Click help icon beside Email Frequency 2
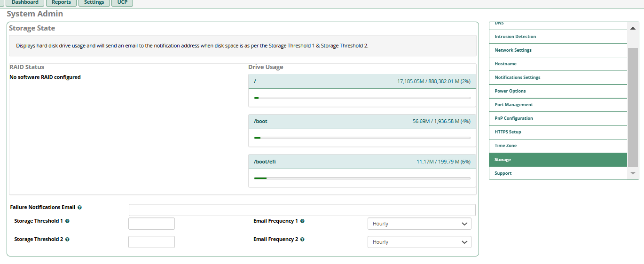The image size is (644, 264). pyautogui.click(x=302, y=239)
